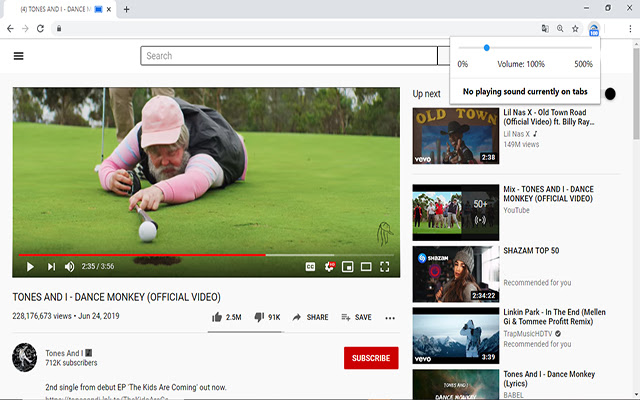Click the SAVE to playlist button

tap(356, 317)
